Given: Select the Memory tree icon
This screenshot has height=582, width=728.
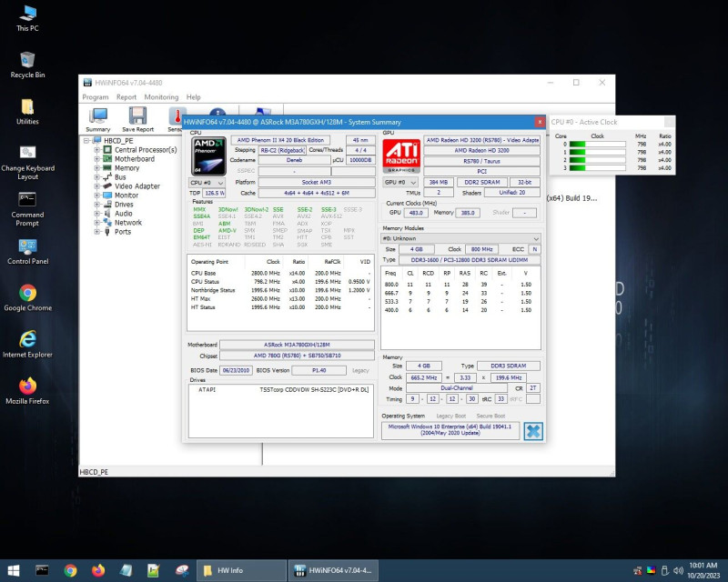Looking at the screenshot, I should (x=107, y=167).
